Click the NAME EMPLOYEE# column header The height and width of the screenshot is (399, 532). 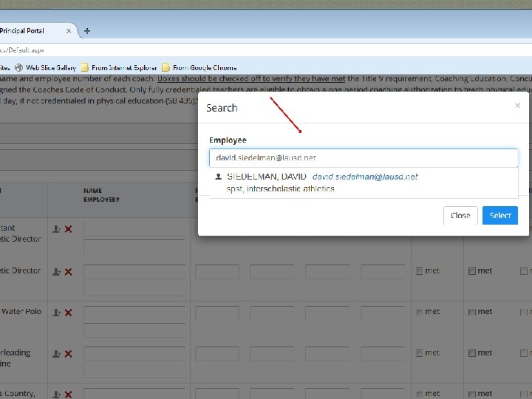pos(101,195)
